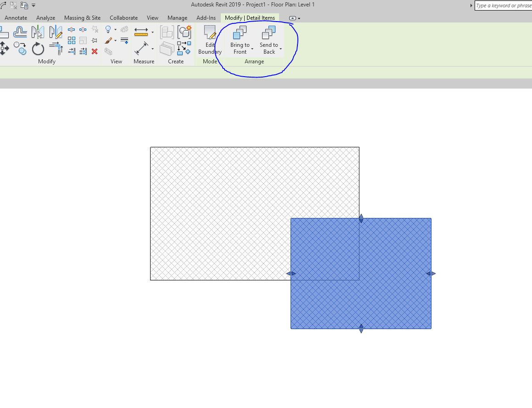Click the 'Create' panel title
Screen dimensions: 532x408
click(176, 61)
